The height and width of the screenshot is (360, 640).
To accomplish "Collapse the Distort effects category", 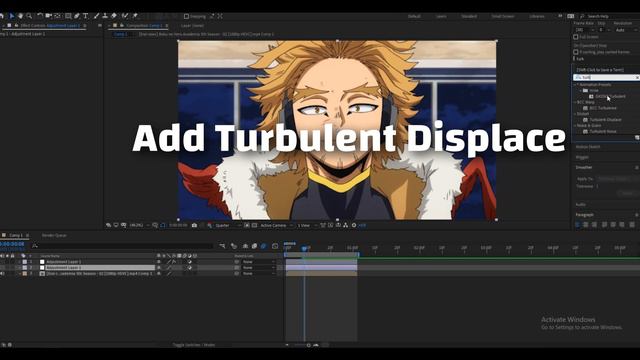I will [x=576, y=114].
